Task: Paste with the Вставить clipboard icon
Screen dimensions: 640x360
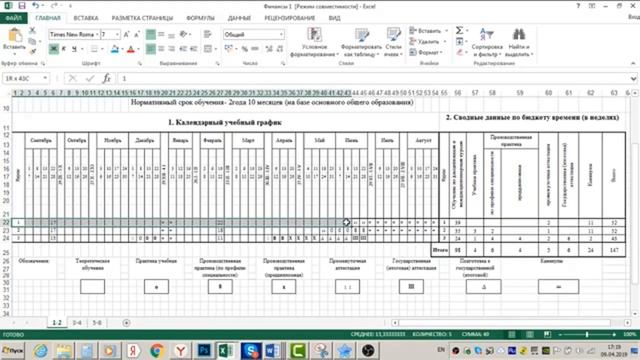Action: click(15, 36)
